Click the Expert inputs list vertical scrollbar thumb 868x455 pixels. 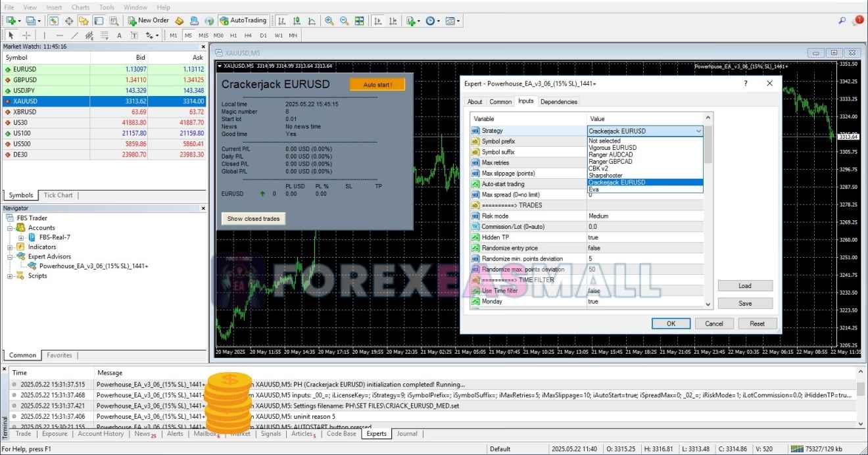(708, 143)
